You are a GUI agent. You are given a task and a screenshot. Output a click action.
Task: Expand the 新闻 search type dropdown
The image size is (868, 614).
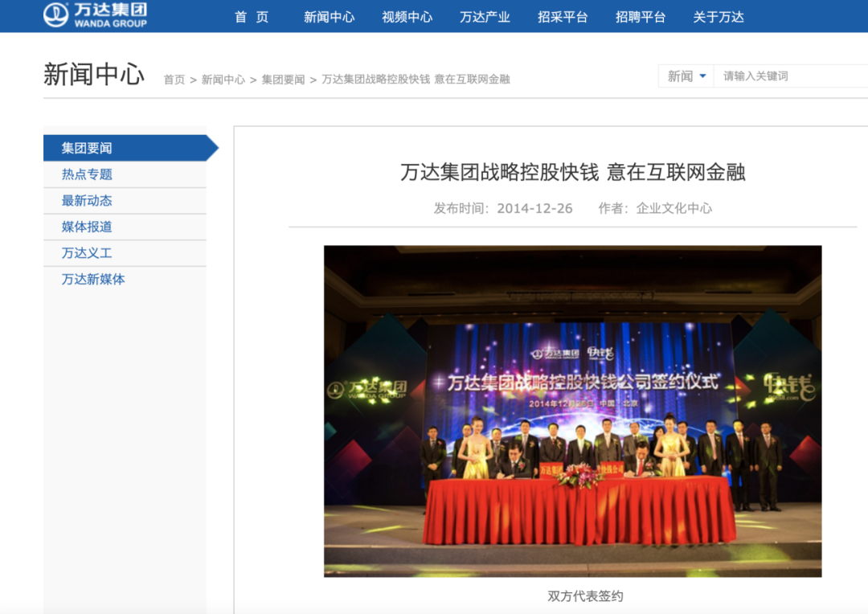686,76
